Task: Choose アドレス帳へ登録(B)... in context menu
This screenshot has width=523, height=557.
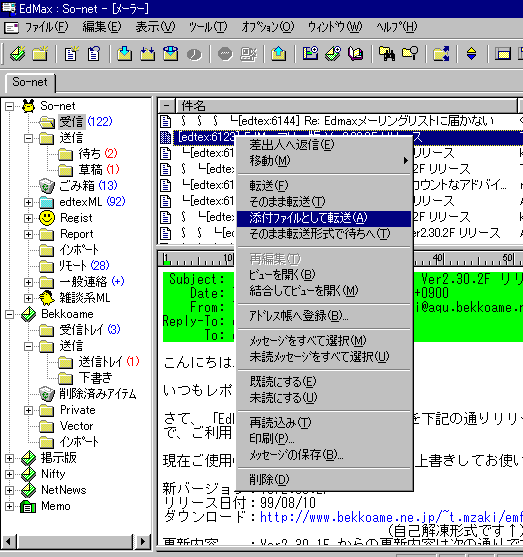Action: click(x=324, y=316)
